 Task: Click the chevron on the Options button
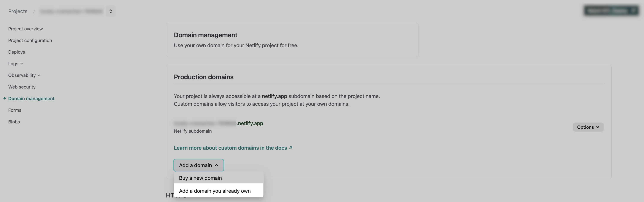pyautogui.click(x=598, y=127)
